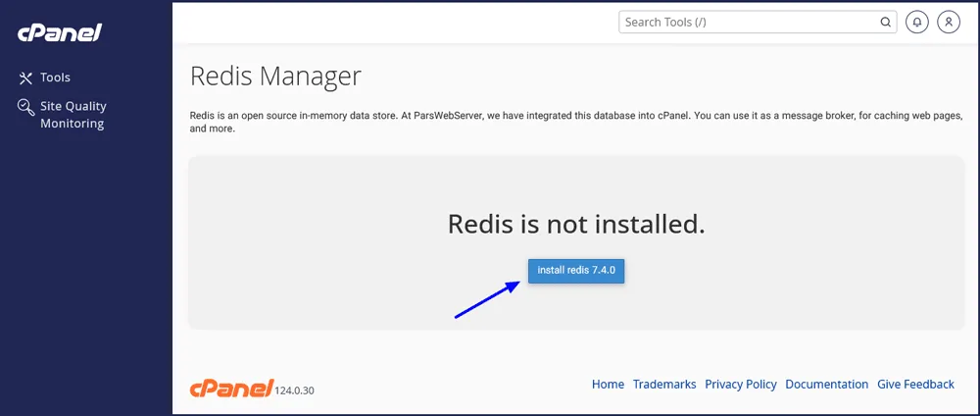Viewport: 980px width, 416px height.
Task: Click the cPanel version number 124.0.30
Action: (295, 390)
